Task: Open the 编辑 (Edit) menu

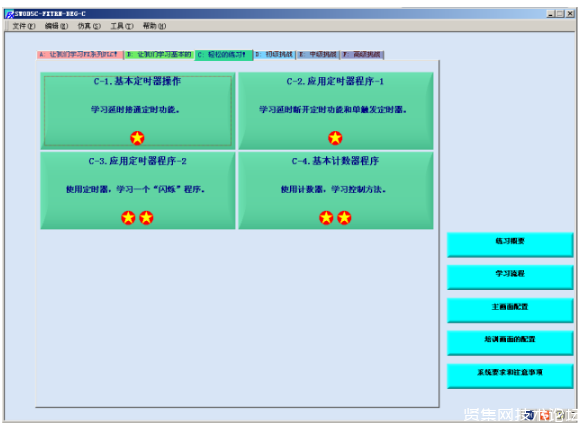Action: pyautogui.click(x=56, y=26)
